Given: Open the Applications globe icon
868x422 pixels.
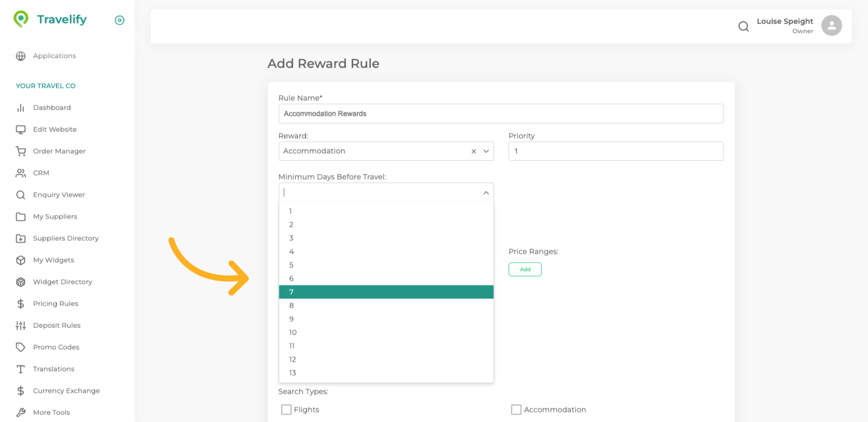Looking at the screenshot, I should [21, 56].
